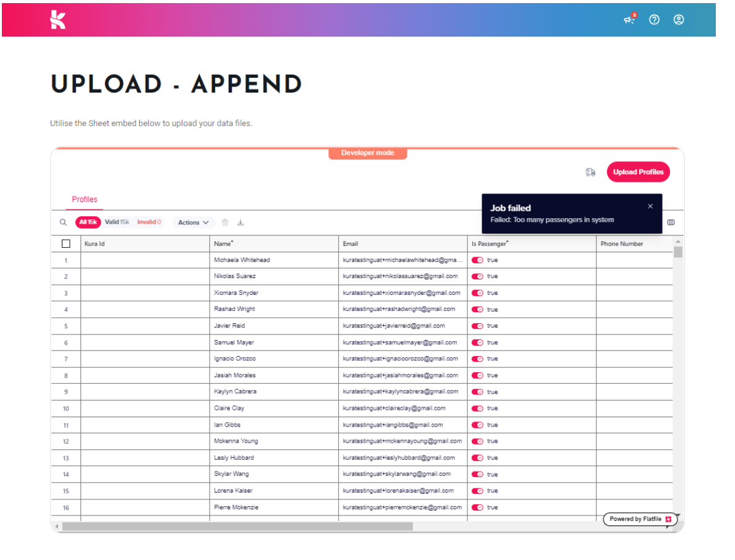Click the horizontal scrollbar thumb
The width and height of the screenshot is (735, 560).
237,527
